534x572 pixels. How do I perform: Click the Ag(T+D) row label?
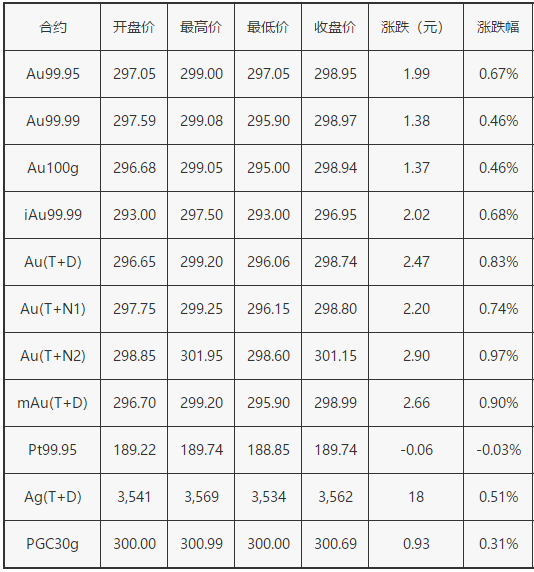click(x=53, y=497)
